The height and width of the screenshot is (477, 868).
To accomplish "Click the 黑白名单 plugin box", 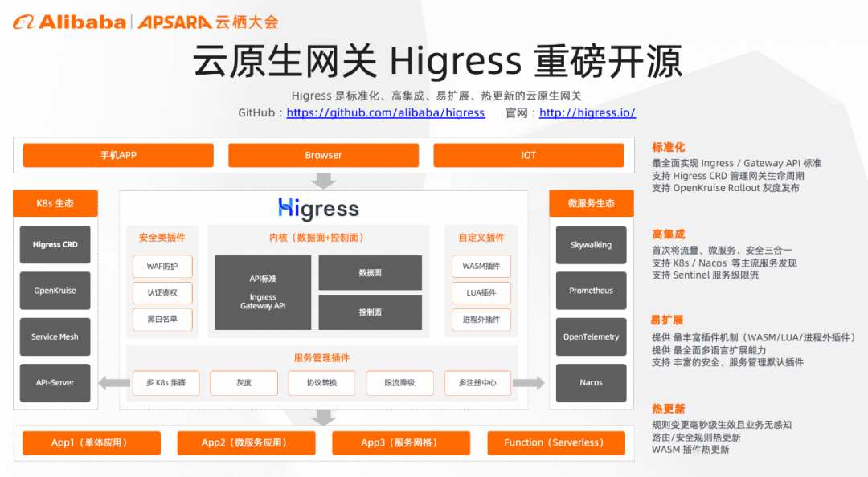I will [x=162, y=320].
